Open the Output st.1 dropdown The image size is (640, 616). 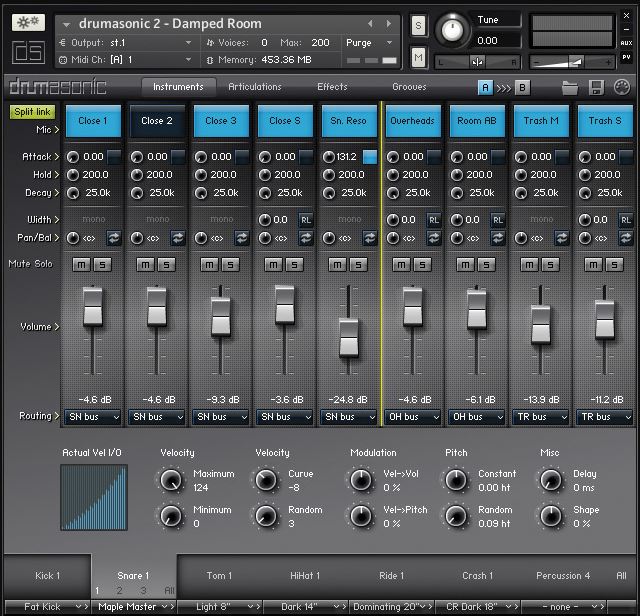point(125,42)
